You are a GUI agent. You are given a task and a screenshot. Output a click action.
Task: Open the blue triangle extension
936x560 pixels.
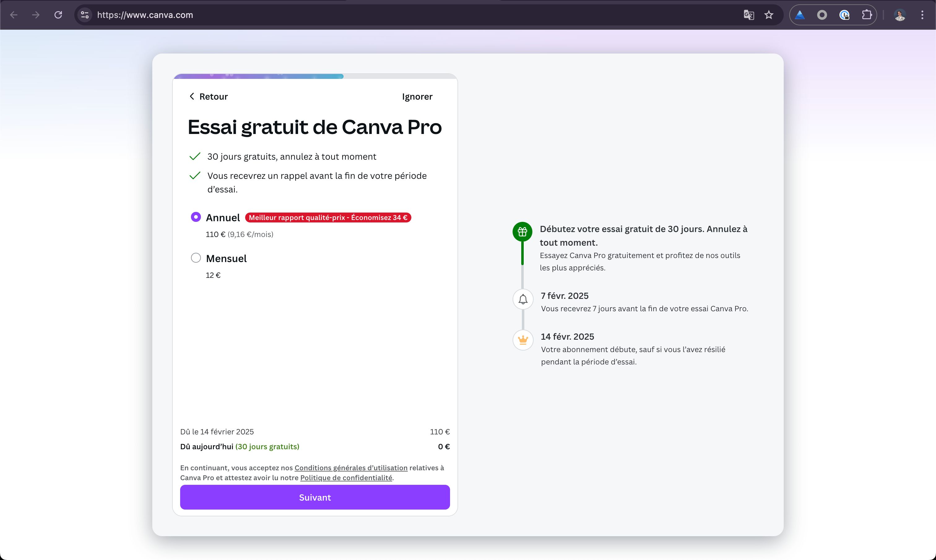click(800, 15)
